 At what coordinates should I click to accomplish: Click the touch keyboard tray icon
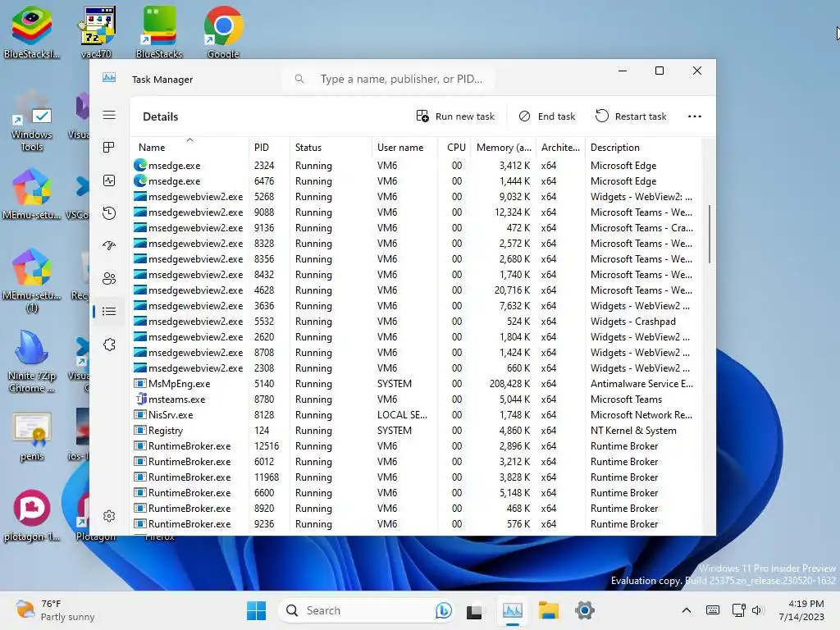coord(713,610)
